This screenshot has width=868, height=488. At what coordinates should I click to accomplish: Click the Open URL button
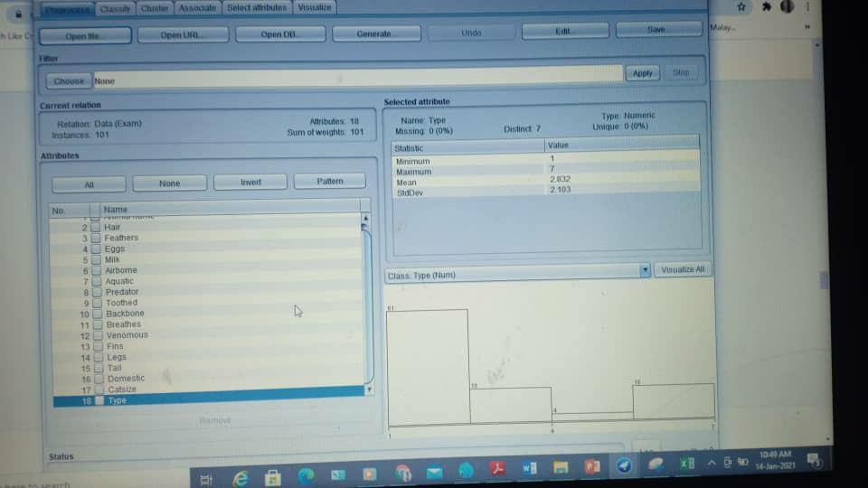point(183,35)
